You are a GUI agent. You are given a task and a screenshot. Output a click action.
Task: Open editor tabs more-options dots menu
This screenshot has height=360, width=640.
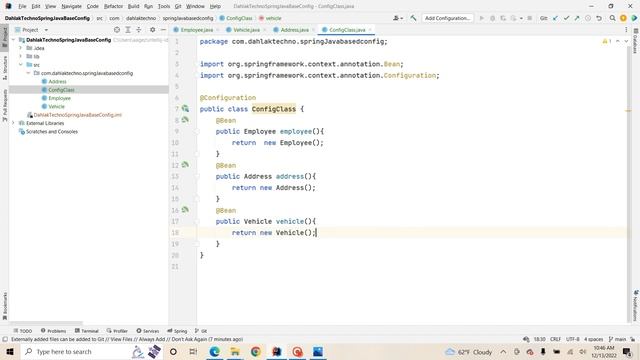626,30
